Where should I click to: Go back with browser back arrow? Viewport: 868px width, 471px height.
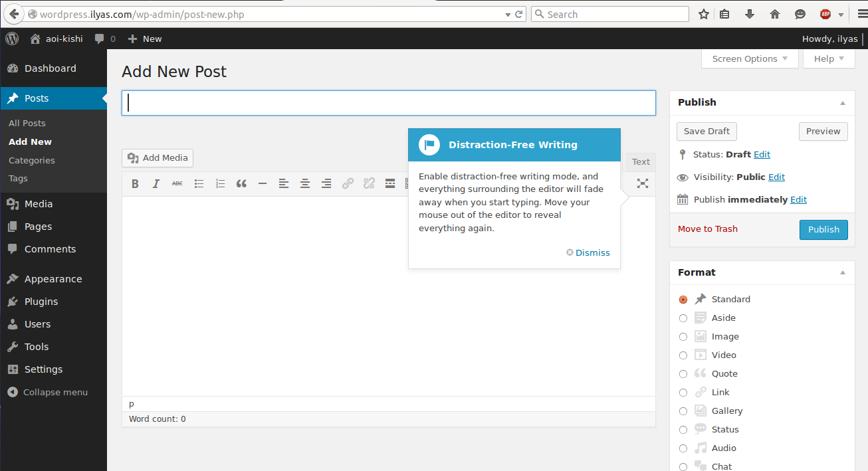13,14
